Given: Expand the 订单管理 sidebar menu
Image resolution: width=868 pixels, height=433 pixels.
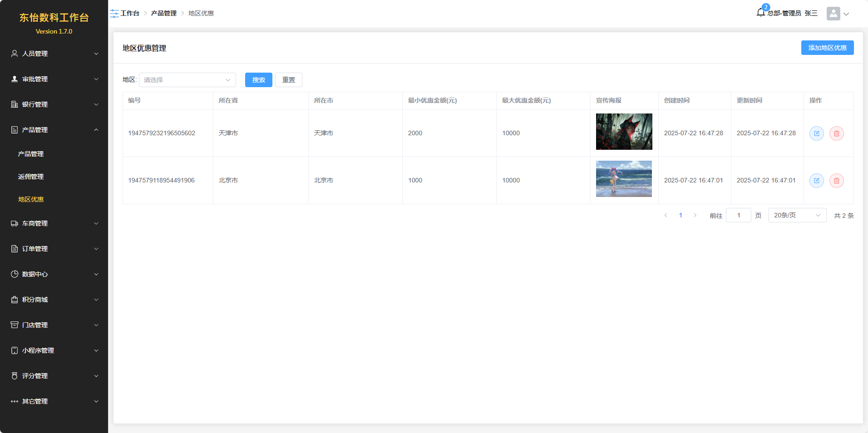Looking at the screenshot, I should click(x=54, y=249).
